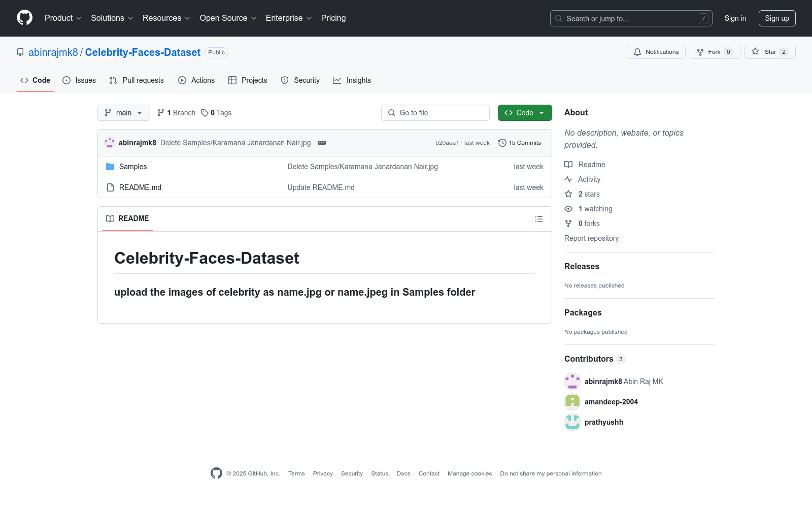This screenshot has height=508, width=812.
Task: Open the green Code dropdown
Action: point(525,113)
